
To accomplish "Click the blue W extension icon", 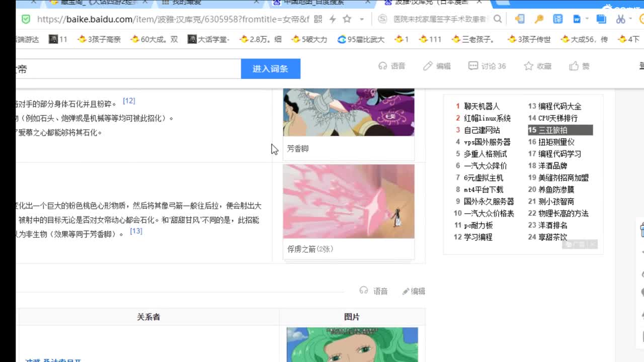I will coord(577,19).
